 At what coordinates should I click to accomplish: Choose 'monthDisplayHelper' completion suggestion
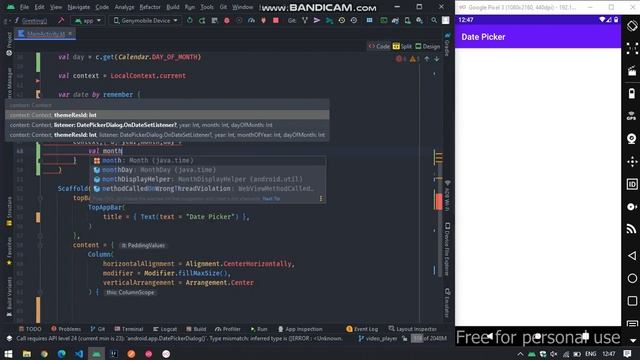[208, 179]
